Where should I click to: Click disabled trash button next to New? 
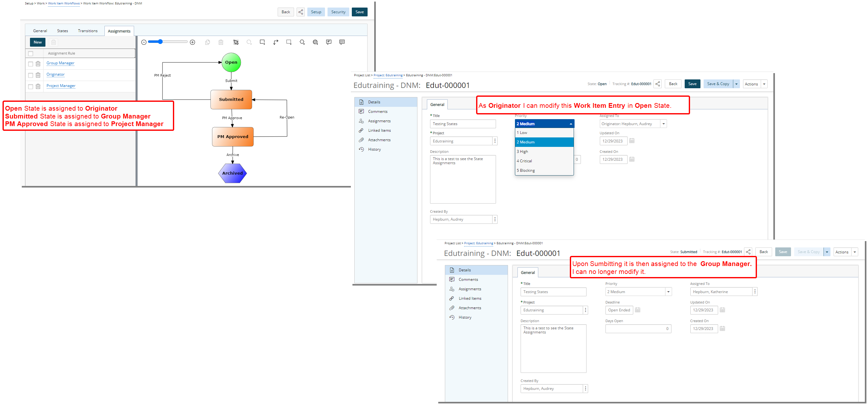click(53, 43)
